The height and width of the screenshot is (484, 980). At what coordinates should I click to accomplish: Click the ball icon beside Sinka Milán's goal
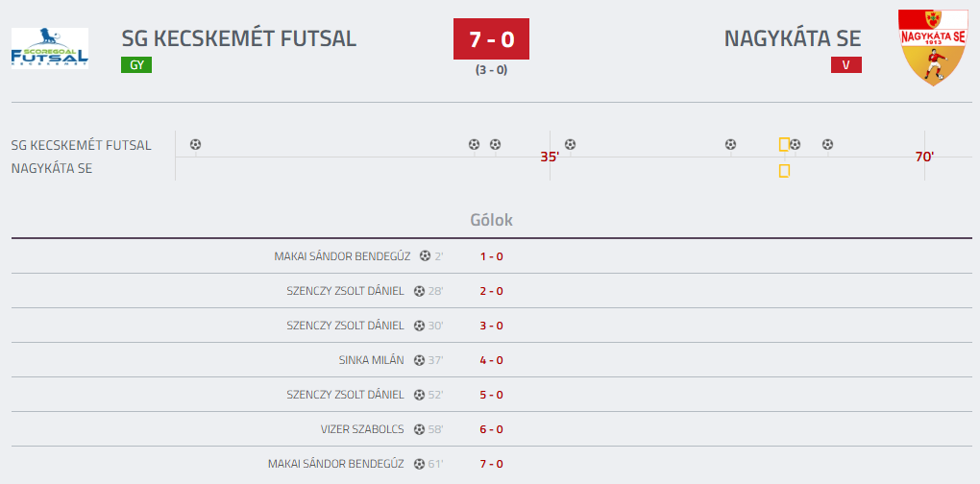tap(419, 360)
